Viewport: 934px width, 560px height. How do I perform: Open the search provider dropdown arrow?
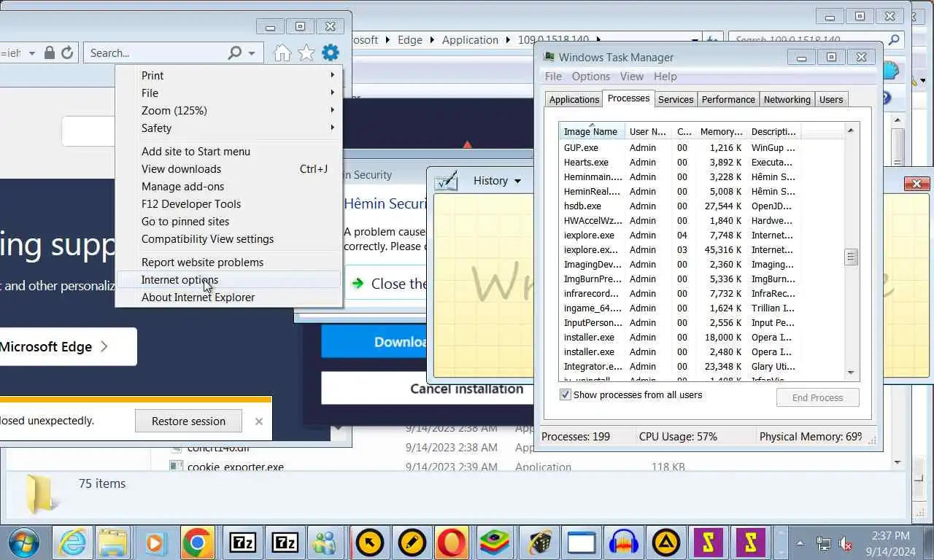pos(252,52)
